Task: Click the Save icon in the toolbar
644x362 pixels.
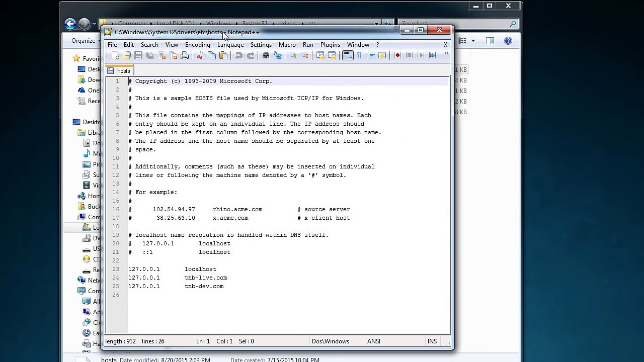Action: [x=138, y=55]
